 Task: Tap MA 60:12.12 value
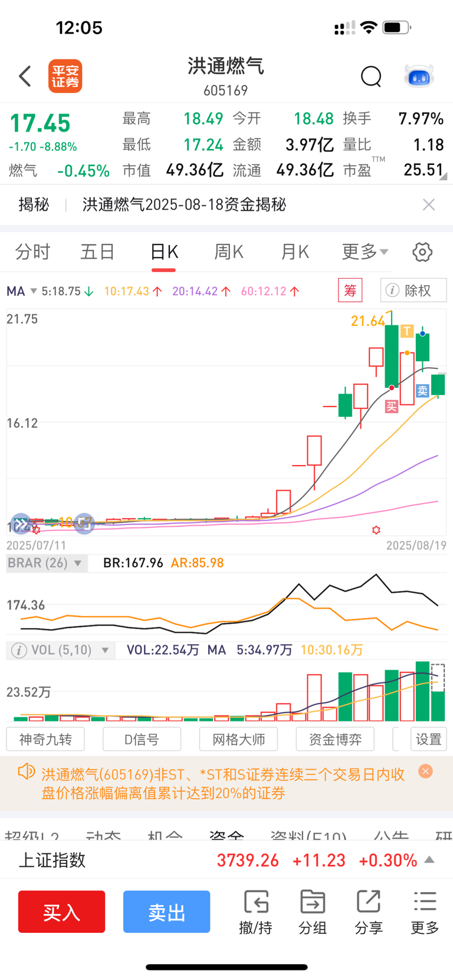pyautogui.click(x=270, y=291)
